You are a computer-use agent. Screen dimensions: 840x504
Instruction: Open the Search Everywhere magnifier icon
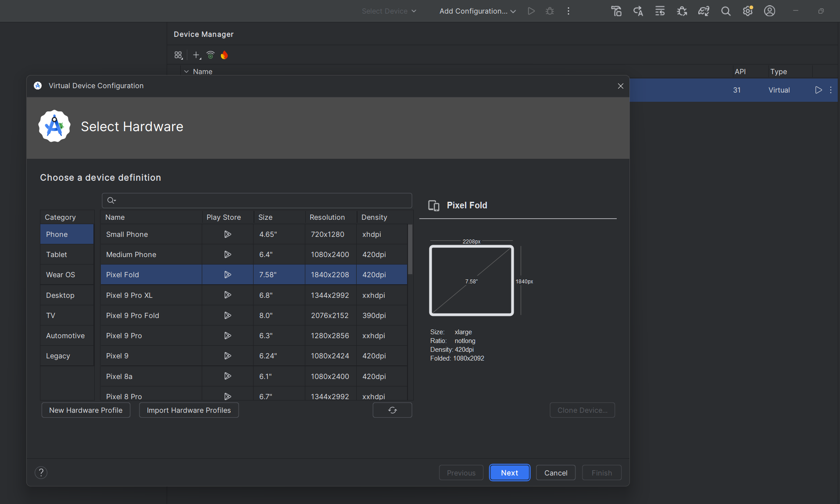click(726, 11)
